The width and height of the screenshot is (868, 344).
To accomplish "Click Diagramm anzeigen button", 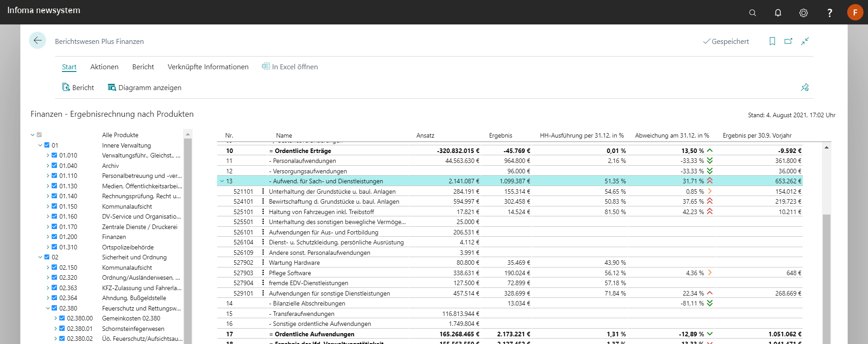I will click(145, 87).
